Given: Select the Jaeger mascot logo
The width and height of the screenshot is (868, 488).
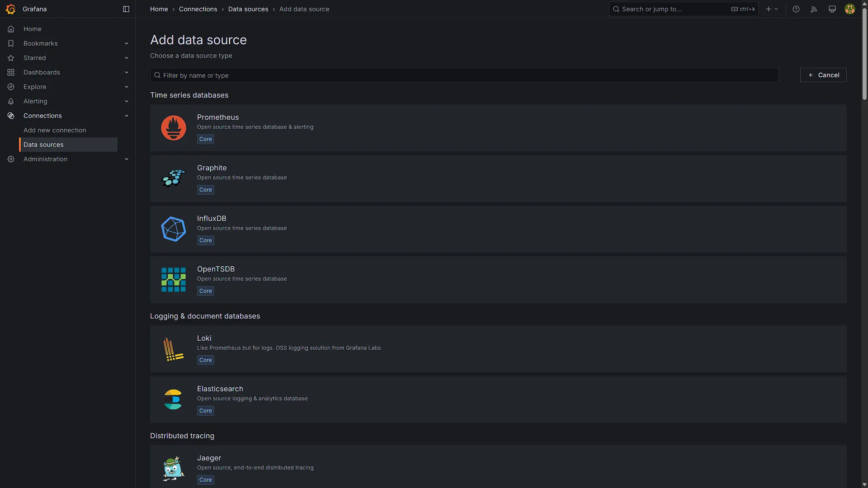Looking at the screenshot, I should point(174,469).
